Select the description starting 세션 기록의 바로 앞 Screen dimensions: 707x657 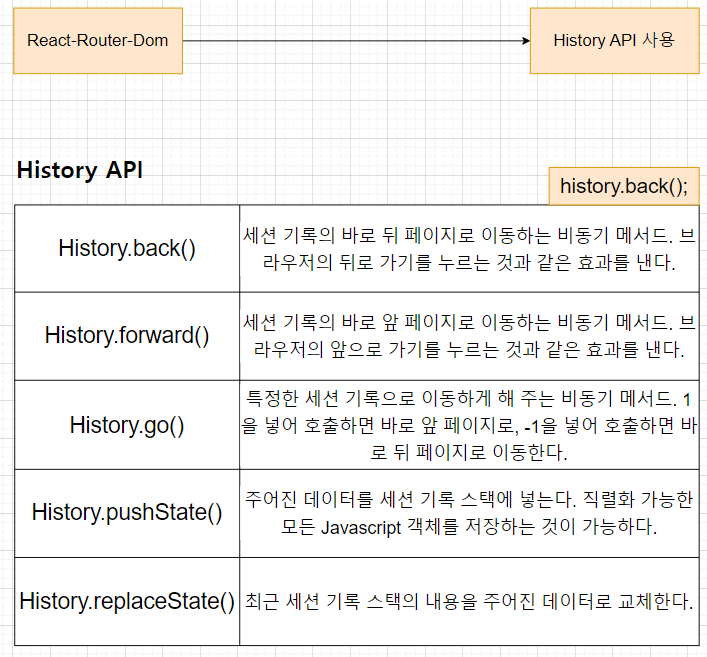tap(469, 336)
